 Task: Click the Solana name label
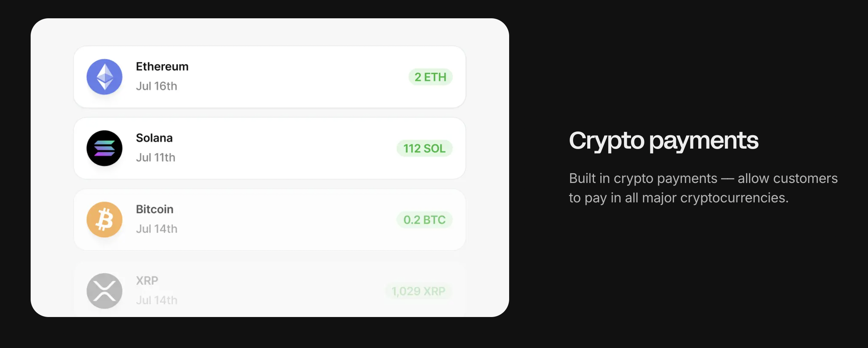pos(154,138)
